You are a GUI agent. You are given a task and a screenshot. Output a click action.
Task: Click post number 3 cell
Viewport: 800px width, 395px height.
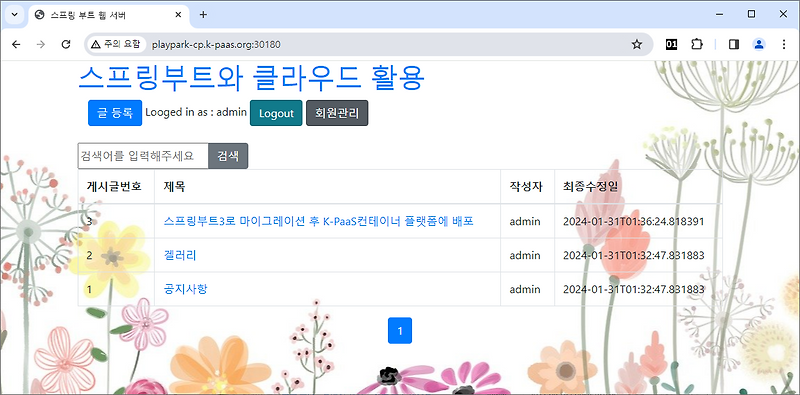pos(116,221)
